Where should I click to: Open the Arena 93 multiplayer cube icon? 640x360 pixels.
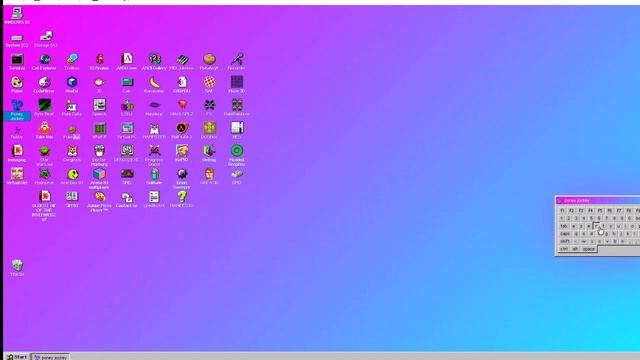(100, 178)
